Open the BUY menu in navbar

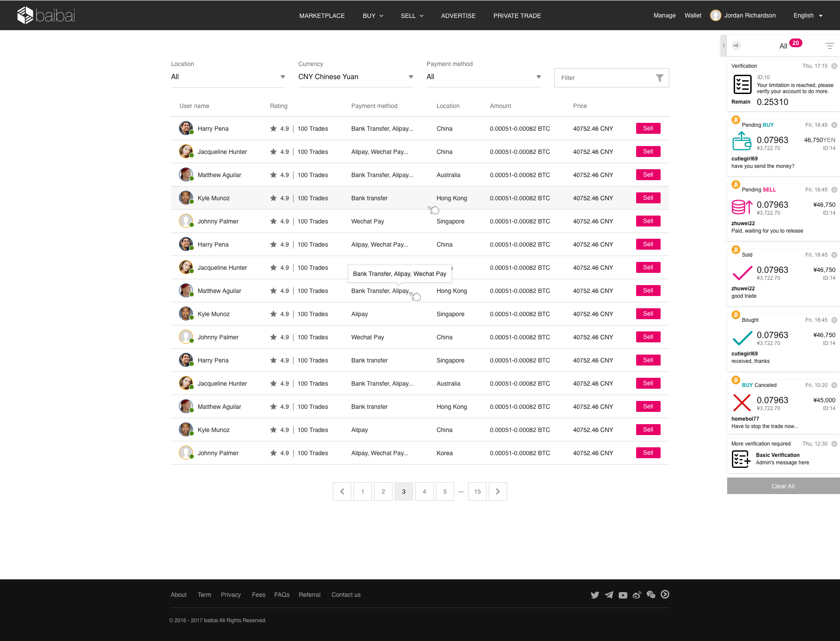[x=373, y=16]
